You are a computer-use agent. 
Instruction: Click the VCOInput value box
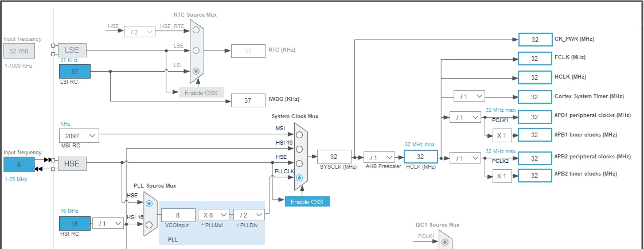[178, 215]
